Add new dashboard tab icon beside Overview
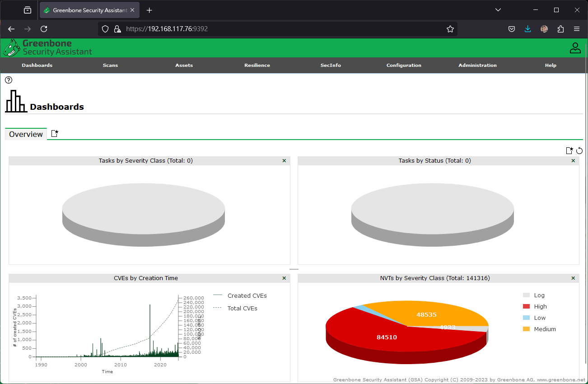 (x=55, y=134)
